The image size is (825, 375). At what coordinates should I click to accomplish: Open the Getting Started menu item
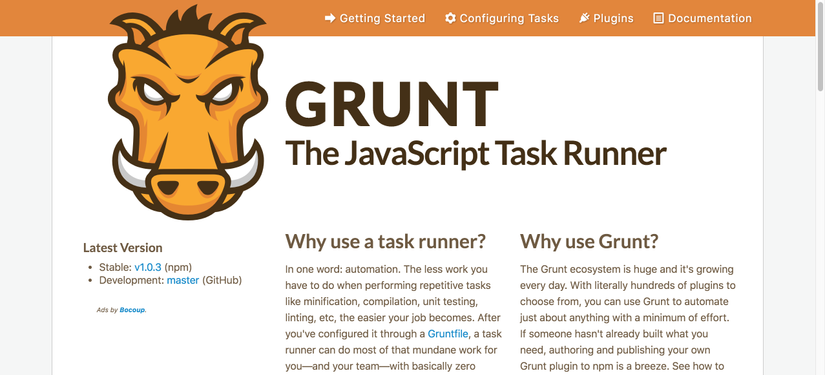click(375, 18)
